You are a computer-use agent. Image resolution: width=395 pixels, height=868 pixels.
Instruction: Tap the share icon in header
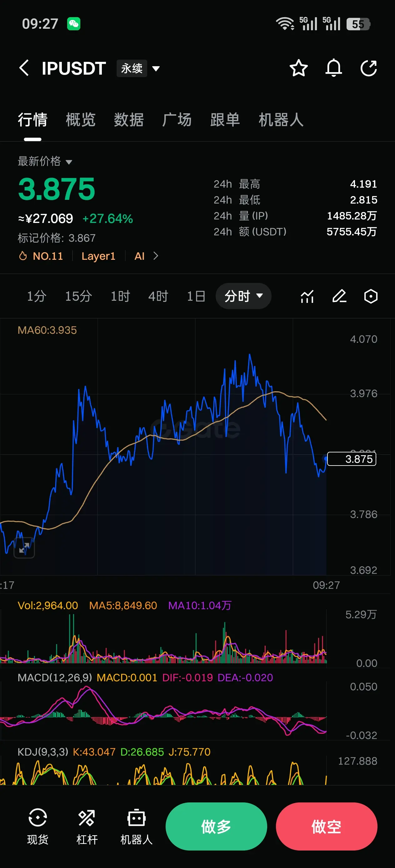(369, 68)
